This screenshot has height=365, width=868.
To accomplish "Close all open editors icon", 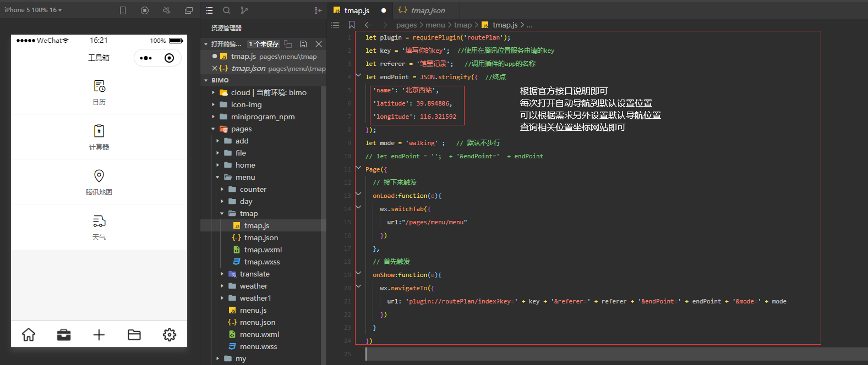I will (319, 44).
